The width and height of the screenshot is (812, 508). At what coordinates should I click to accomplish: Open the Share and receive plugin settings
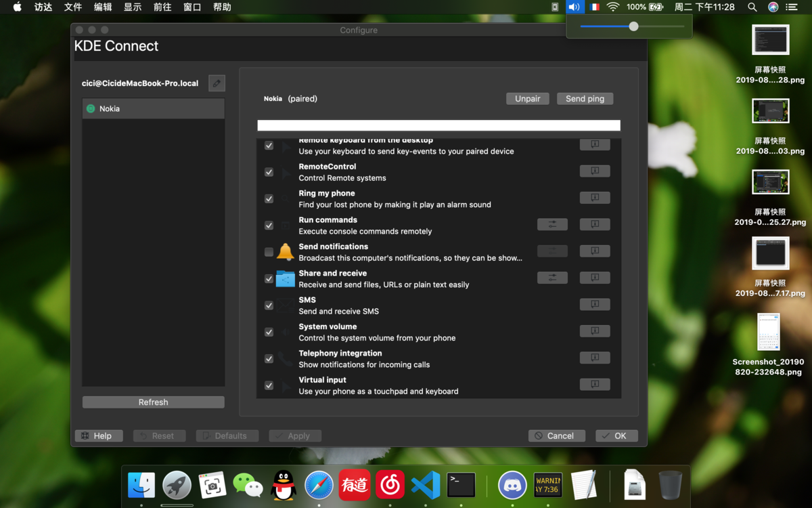point(552,278)
